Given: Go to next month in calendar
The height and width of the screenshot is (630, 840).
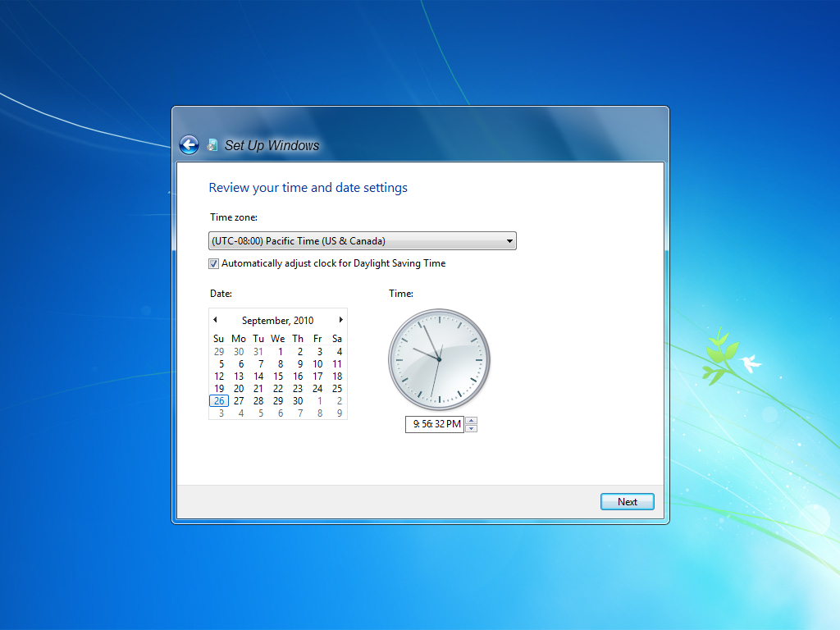Looking at the screenshot, I should [x=340, y=320].
